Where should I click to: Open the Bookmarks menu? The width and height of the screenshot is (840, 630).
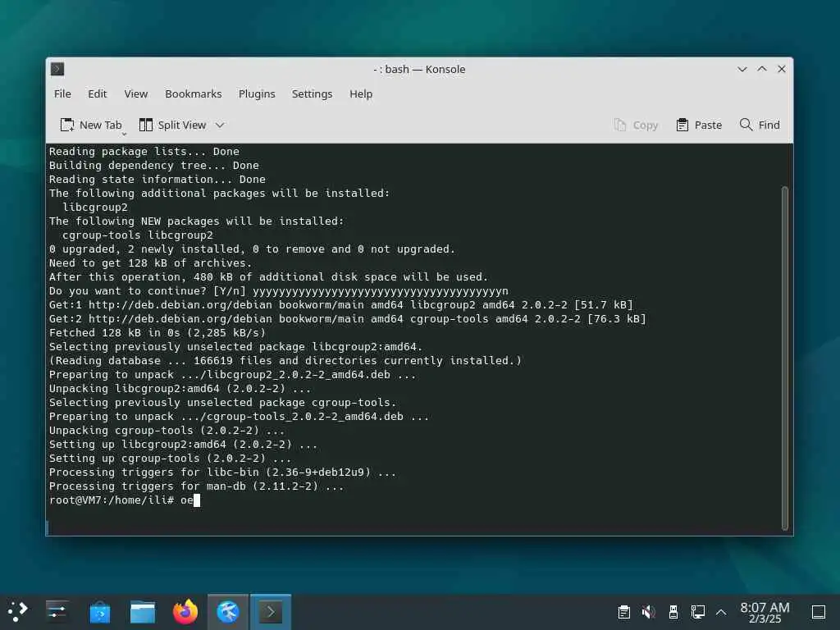pos(194,94)
